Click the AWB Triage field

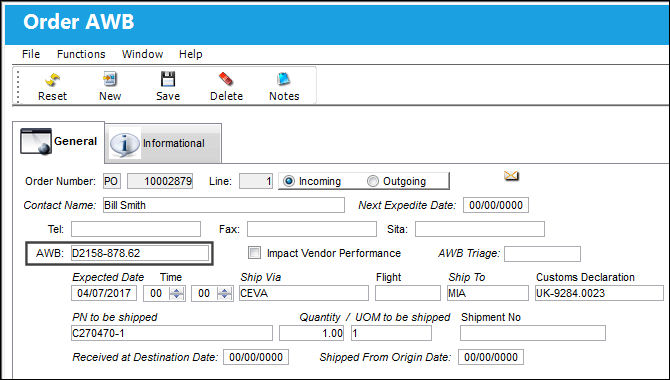click(542, 253)
